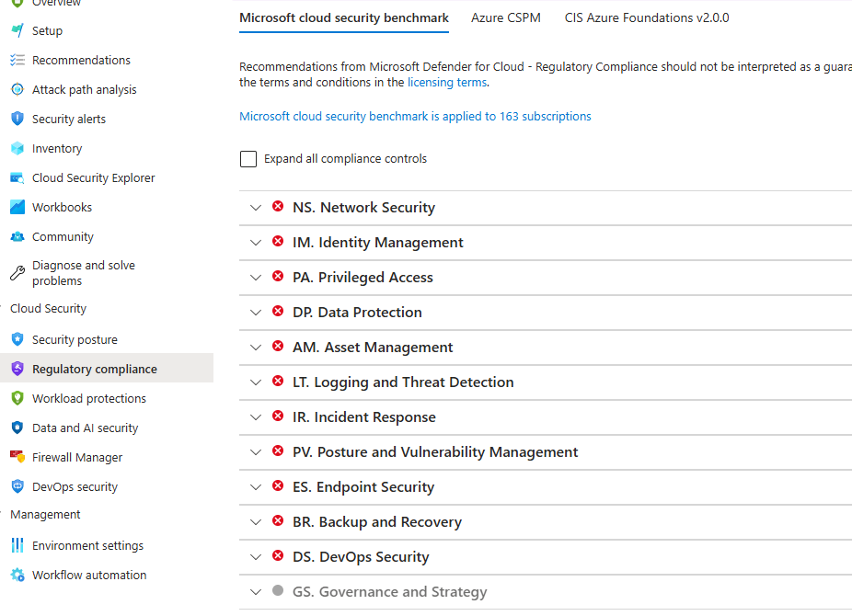Click the Security alerts shield icon

tap(17, 119)
